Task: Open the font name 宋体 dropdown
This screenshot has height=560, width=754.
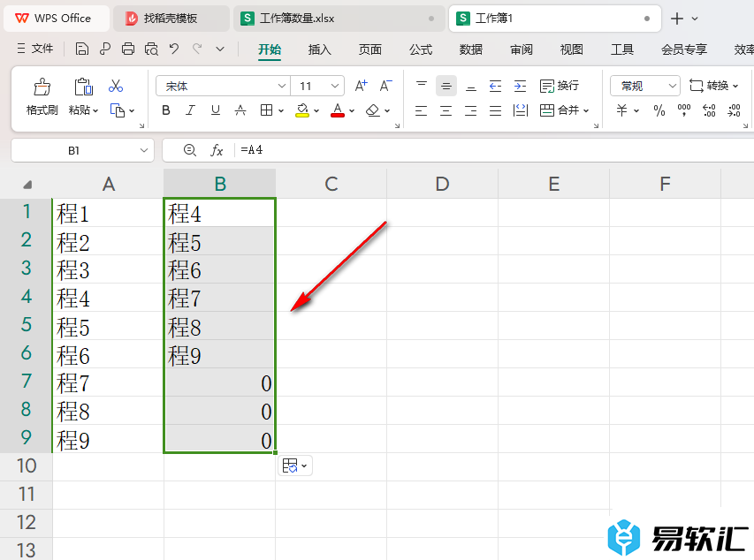Action: pyautogui.click(x=282, y=86)
